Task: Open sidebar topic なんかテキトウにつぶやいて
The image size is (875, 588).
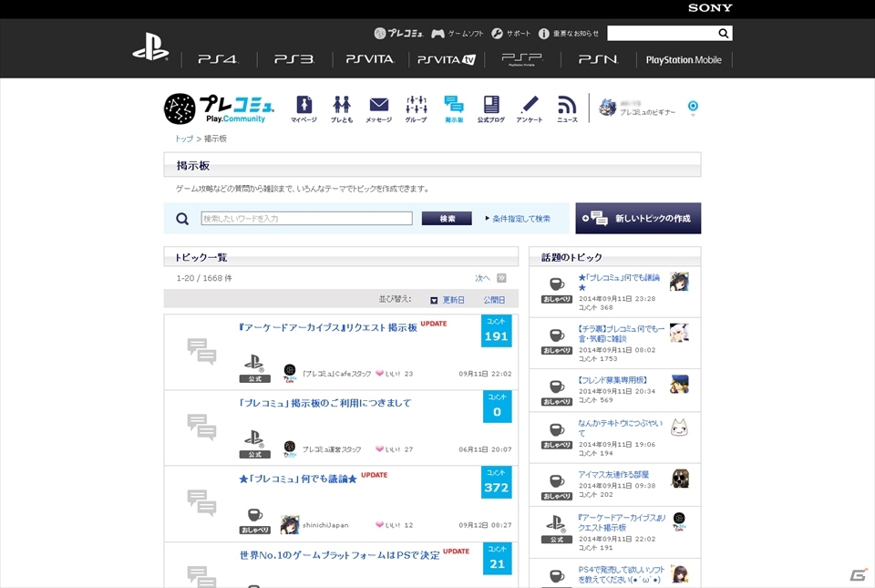Action: [620, 428]
